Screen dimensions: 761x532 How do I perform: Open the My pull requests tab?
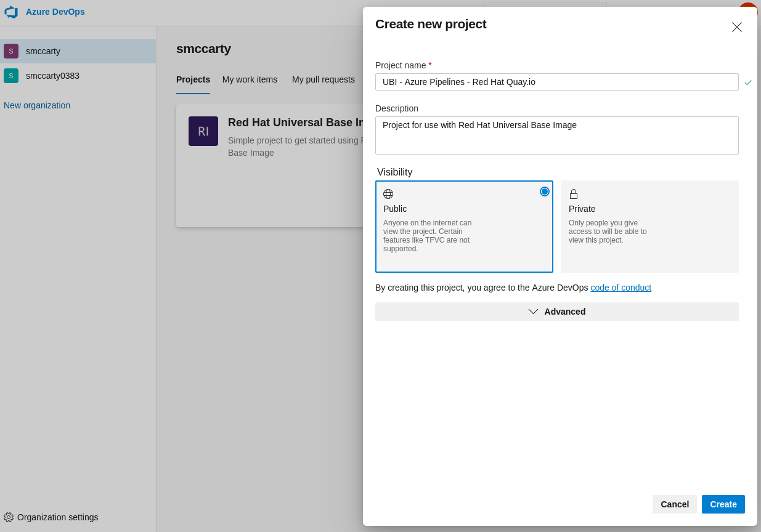tap(324, 79)
